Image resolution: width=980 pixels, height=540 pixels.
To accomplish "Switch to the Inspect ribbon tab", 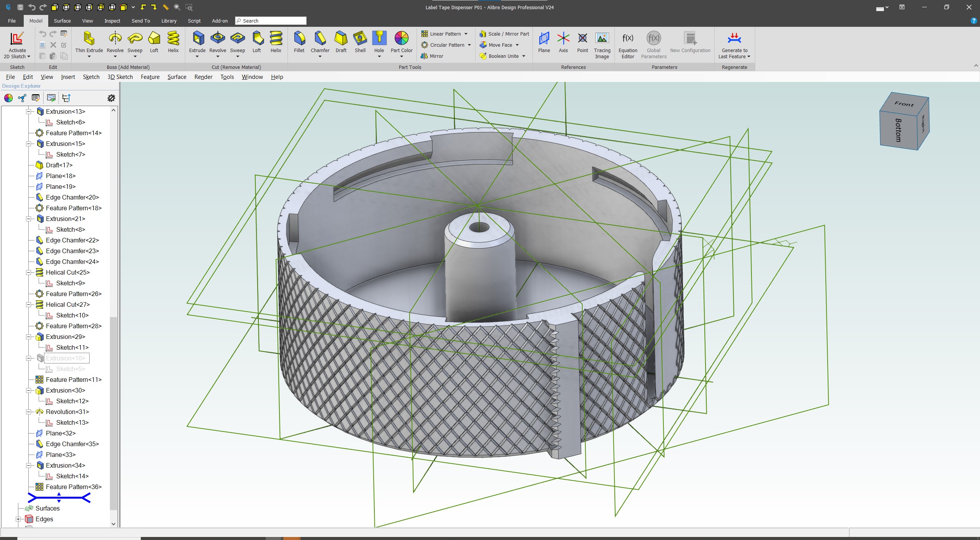I will pyautogui.click(x=112, y=21).
